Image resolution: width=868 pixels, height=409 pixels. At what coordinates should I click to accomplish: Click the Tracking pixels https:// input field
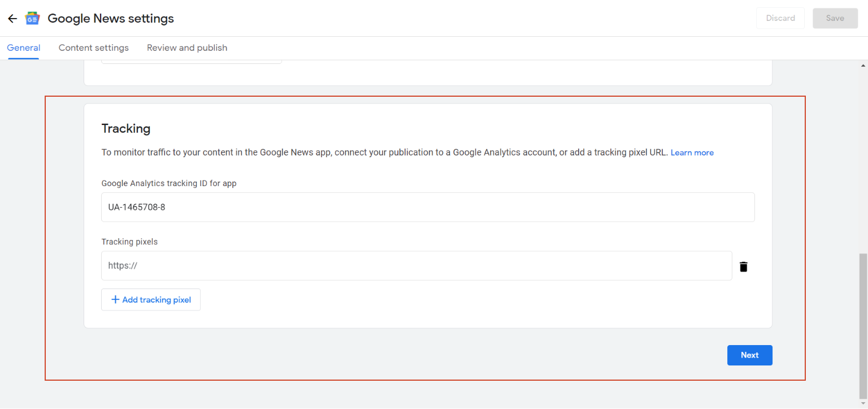[416, 266]
